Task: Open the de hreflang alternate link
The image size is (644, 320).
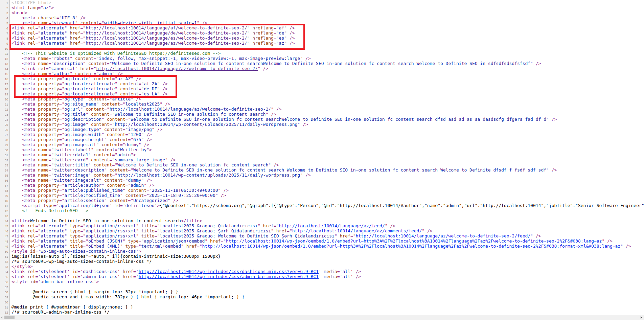Action: coord(167,33)
